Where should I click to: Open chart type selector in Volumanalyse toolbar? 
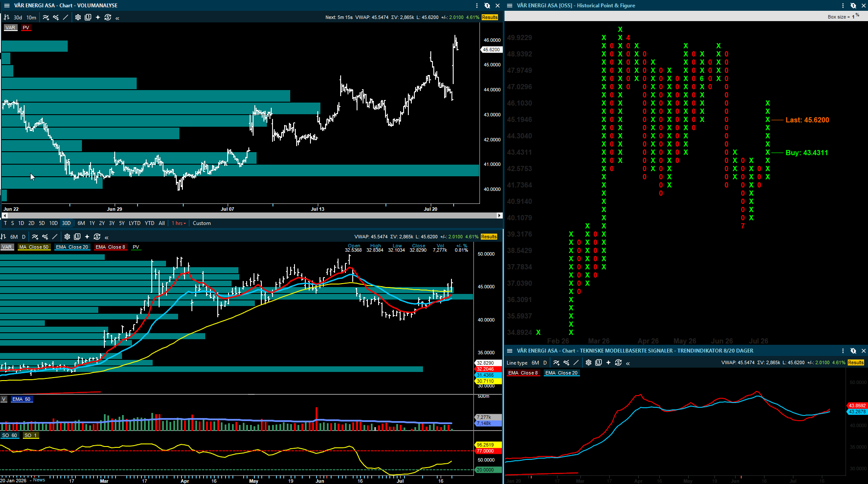point(6,17)
